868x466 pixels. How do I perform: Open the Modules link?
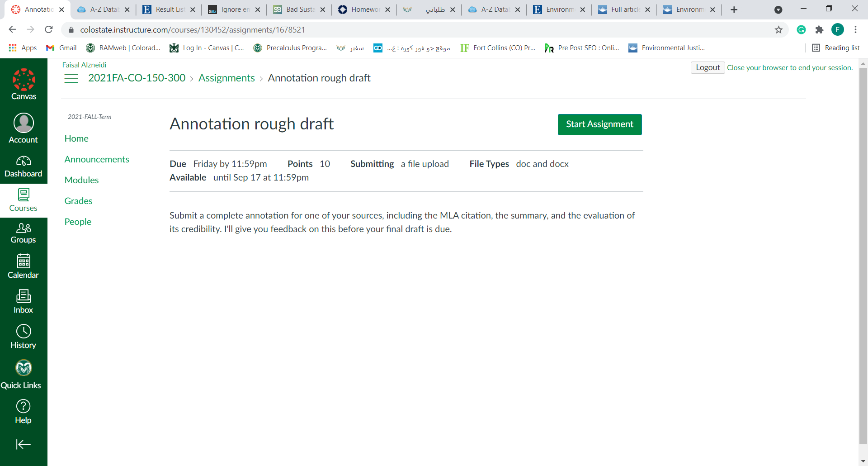pos(81,180)
